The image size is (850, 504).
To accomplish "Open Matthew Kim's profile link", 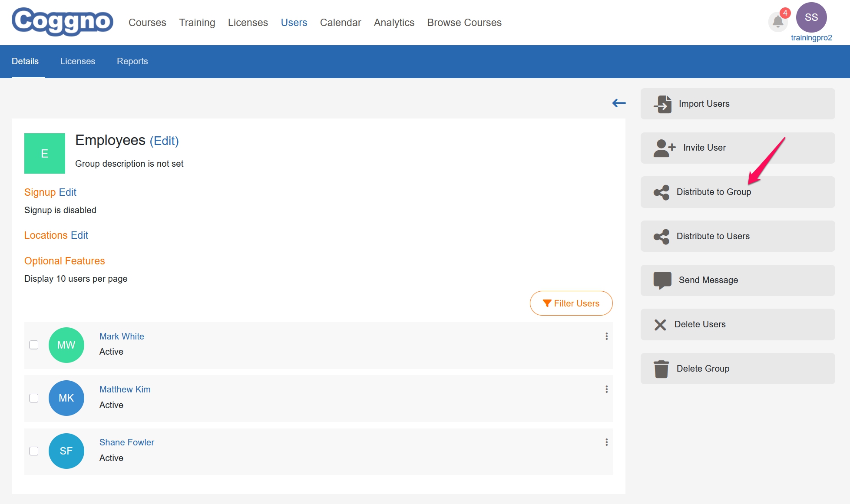I will (125, 389).
